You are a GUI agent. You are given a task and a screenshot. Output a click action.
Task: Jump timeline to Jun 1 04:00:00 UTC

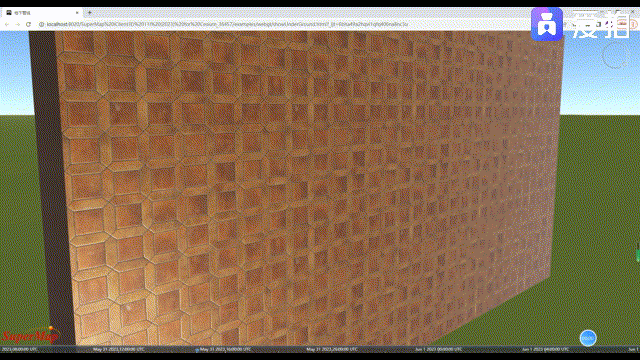[x=545, y=349]
